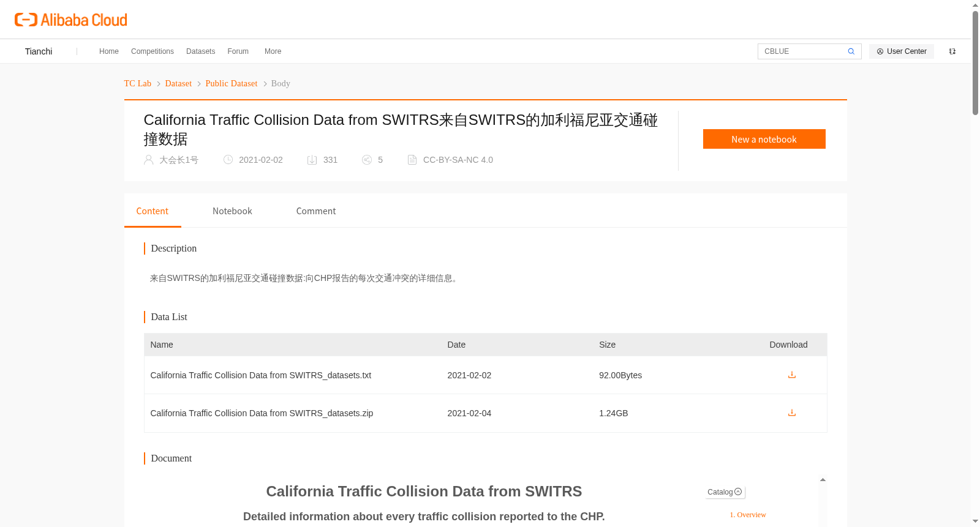Select the SWITRS_datasets.txt file name
Viewport: 980px width, 527px height.
pyautogui.click(x=261, y=375)
